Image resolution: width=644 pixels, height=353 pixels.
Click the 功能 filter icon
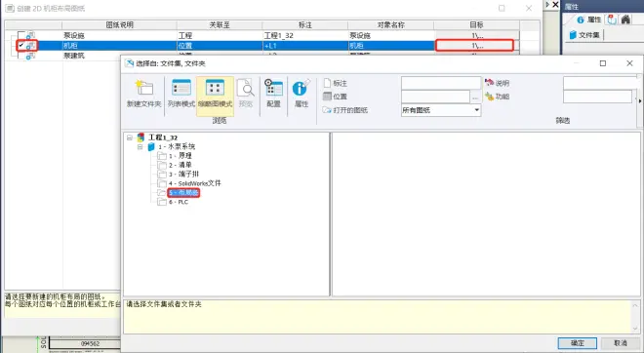coord(489,97)
